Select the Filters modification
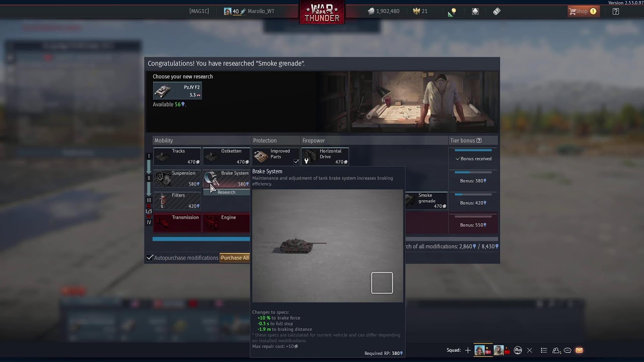The width and height of the screenshot is (644, 362). (x=177, y=201)
